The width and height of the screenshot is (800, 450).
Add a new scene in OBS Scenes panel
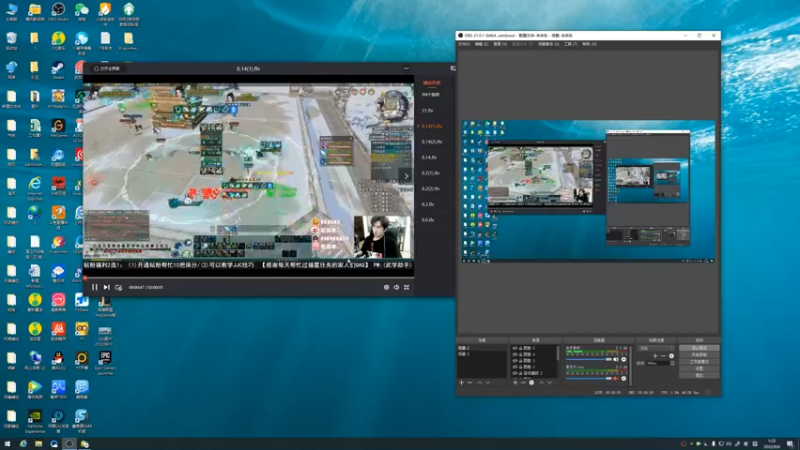[x=461, y=383]
